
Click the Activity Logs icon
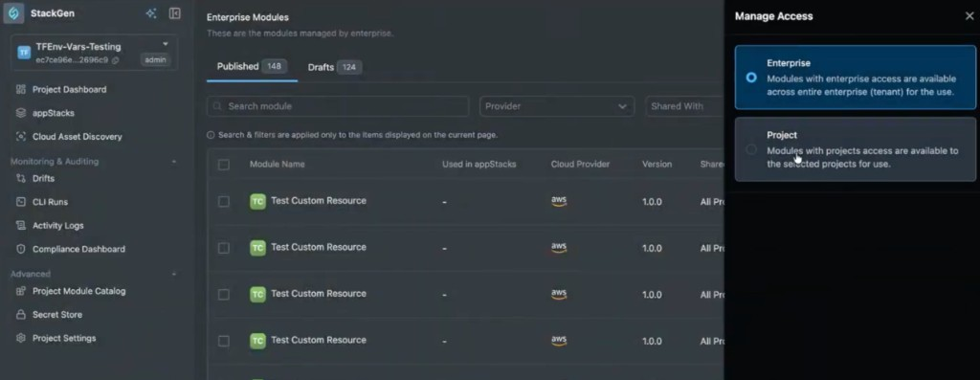tap(21, 226)
